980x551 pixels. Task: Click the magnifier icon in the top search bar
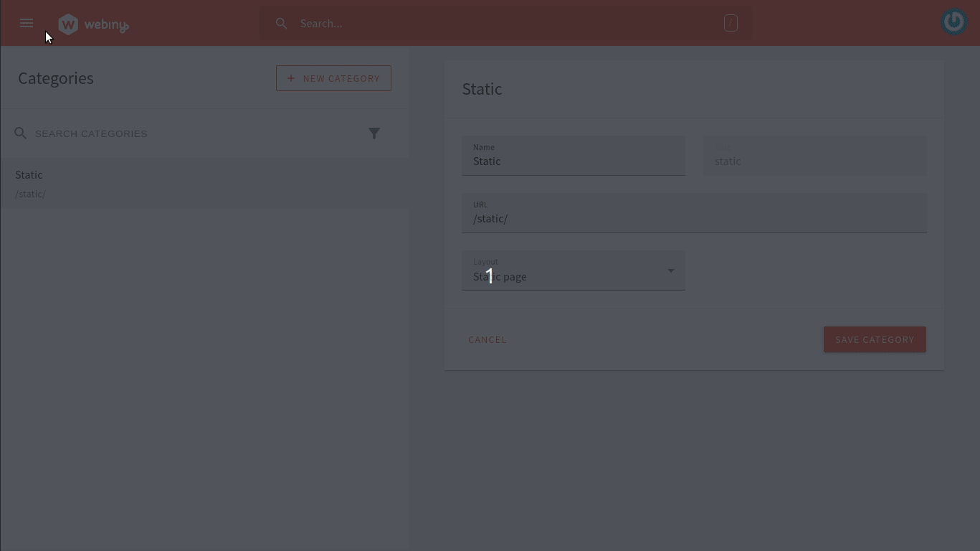(282, 23)
